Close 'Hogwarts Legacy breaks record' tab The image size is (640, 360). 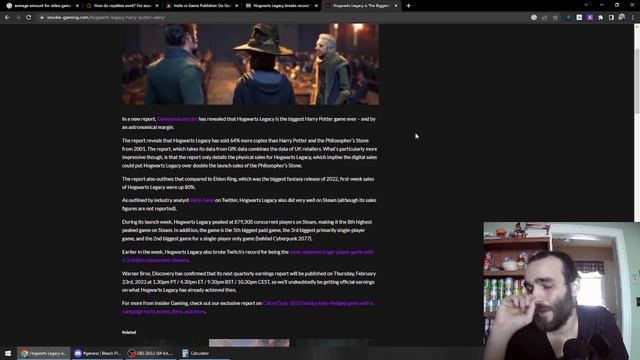316,6
